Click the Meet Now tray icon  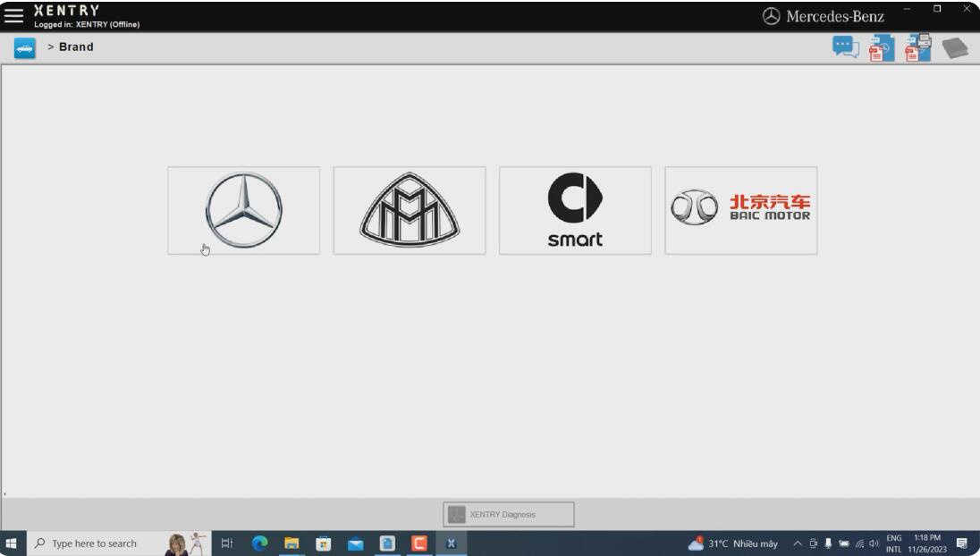coord(813,543)
